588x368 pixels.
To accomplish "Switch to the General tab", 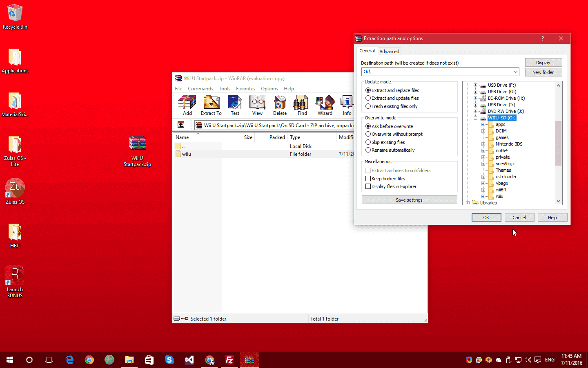I will click(367, 51).
